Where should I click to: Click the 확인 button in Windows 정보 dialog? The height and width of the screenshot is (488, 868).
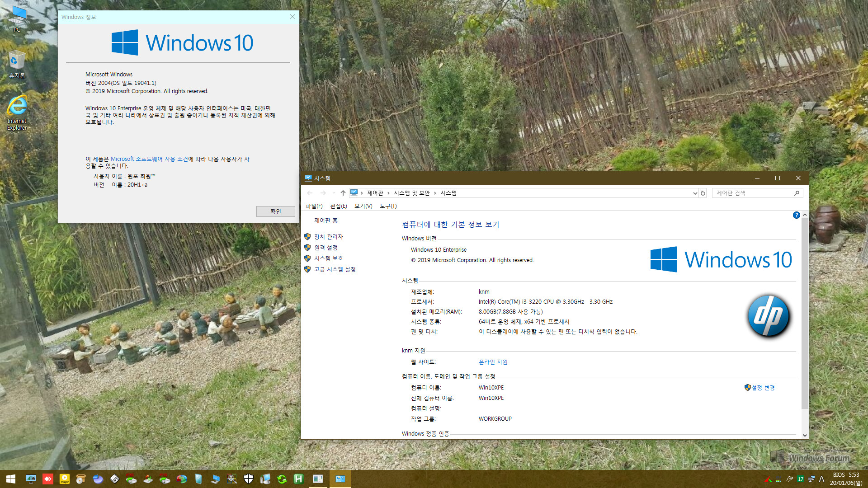[x=275, y=211]
